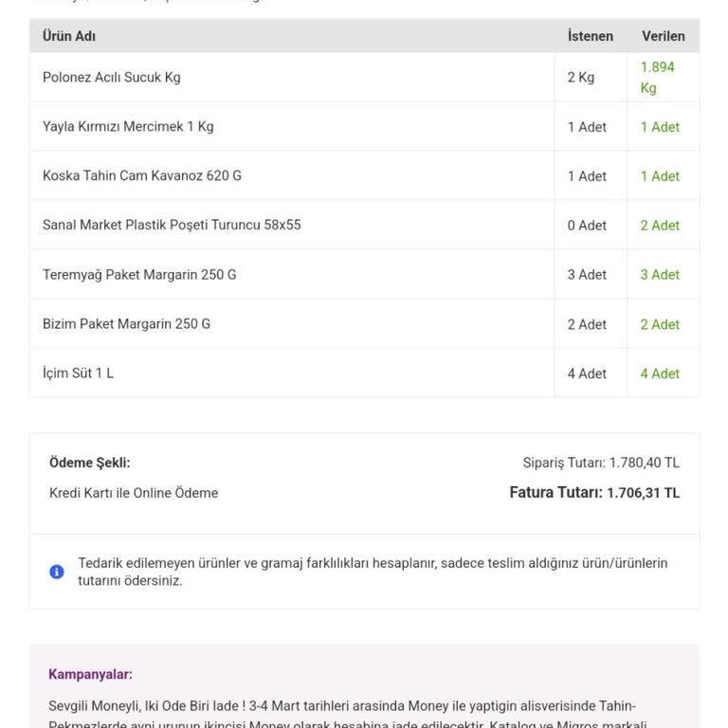Click Kredi Kartı ile Online Ödeme
The image size is (728, 728).
(134, 493)
